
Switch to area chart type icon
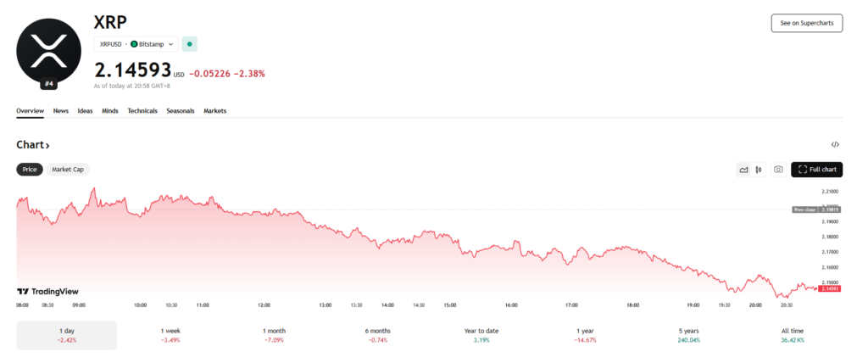(x=743, y=170)
